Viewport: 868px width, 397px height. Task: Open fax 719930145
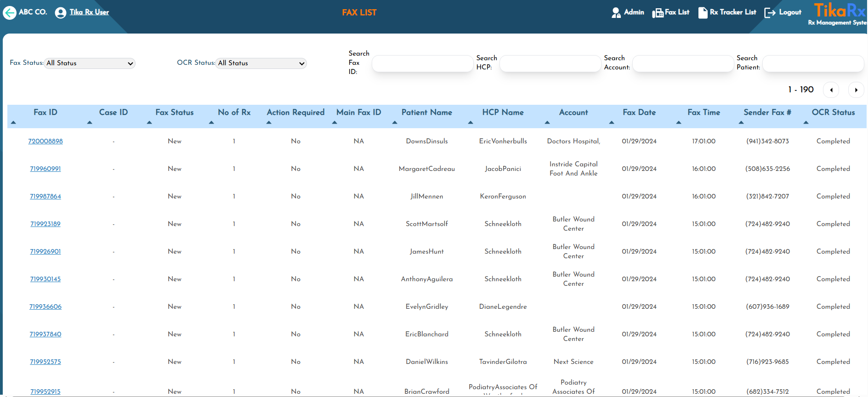click(45, 279)
